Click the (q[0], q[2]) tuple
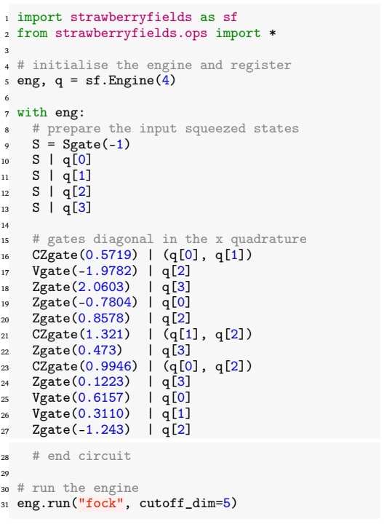Image resolution: width=392 pixels, height=532 pixels. [x=207, y=366]
